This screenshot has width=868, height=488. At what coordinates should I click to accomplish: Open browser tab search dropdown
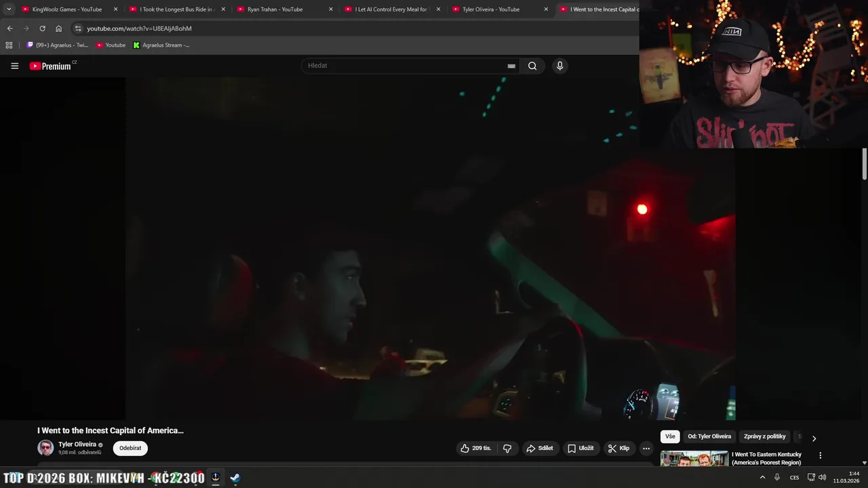coord(9,9)
